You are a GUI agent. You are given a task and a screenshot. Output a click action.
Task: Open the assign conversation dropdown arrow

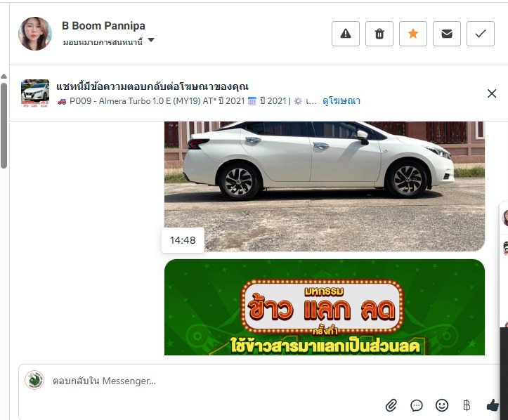(x=151, y=40)
